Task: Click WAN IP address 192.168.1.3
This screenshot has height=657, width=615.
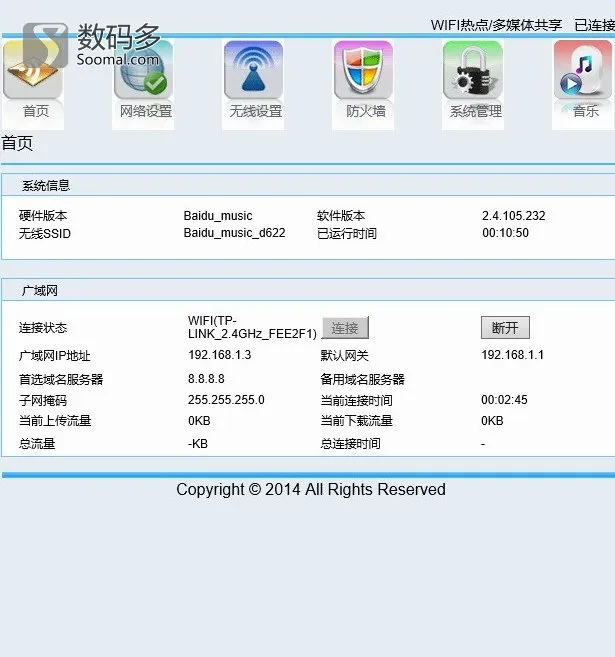Action: click(x=220, y=355)
